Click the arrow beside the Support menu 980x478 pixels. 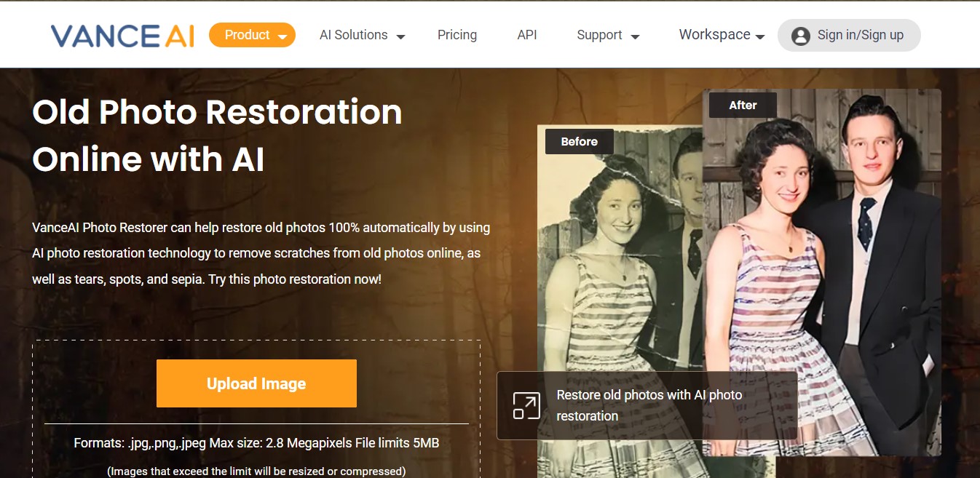[x=634, y=36]
